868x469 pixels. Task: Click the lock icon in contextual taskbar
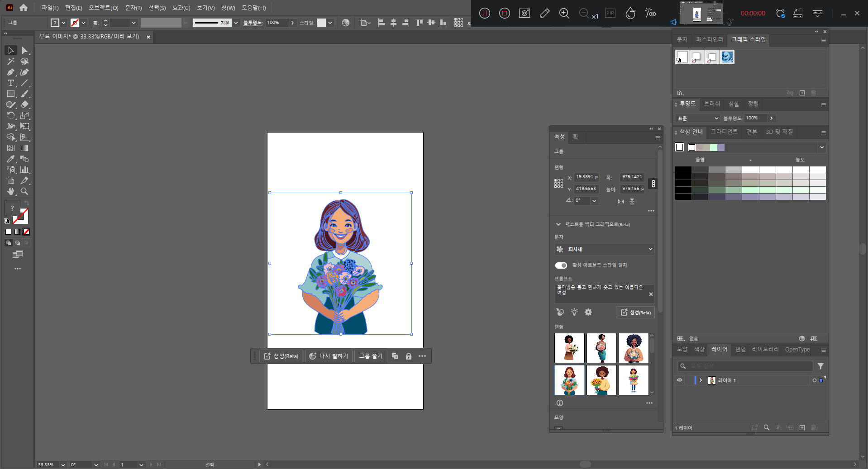tap(409, 356)
